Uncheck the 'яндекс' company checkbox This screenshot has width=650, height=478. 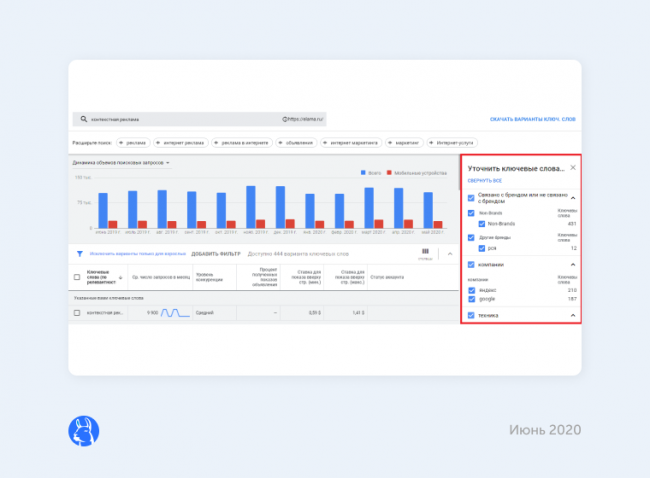471,290
